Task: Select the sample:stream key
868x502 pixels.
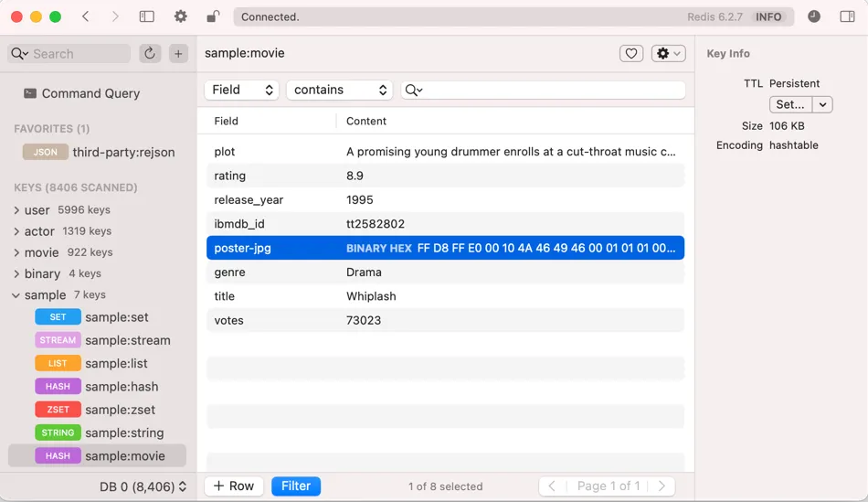Action: [x=127, y=340]
